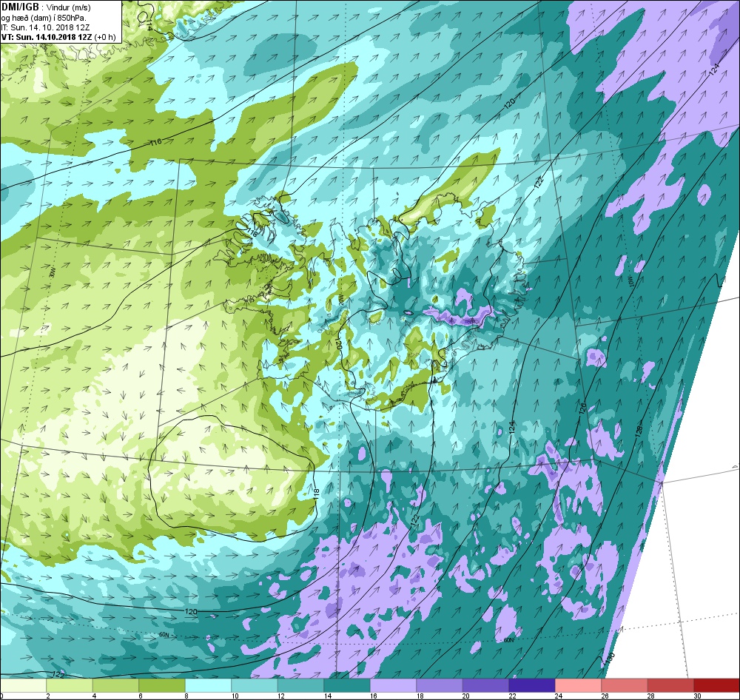Click the '118' contour label over the Westfjords
Image resolution: width=740 pixels, height=700 pixels.
click(252, 232)
